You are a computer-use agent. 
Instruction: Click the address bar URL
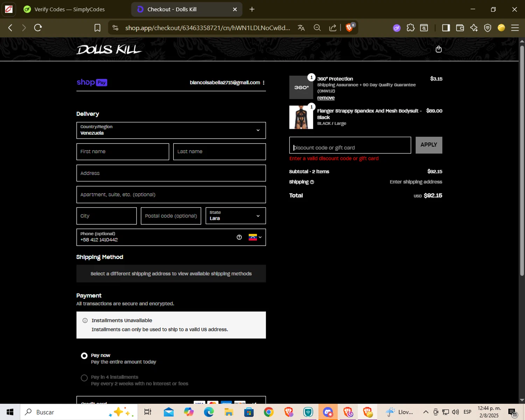point(208,28)
